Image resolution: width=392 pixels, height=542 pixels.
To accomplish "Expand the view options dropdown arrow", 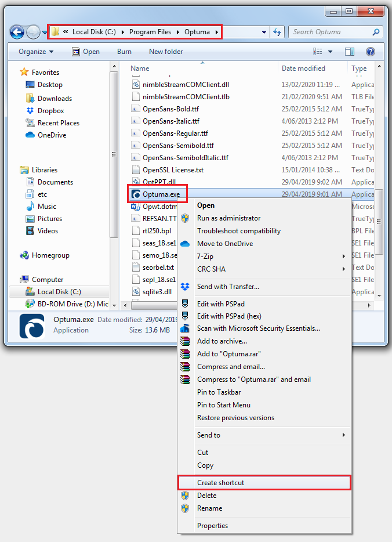I will point(330,52).
